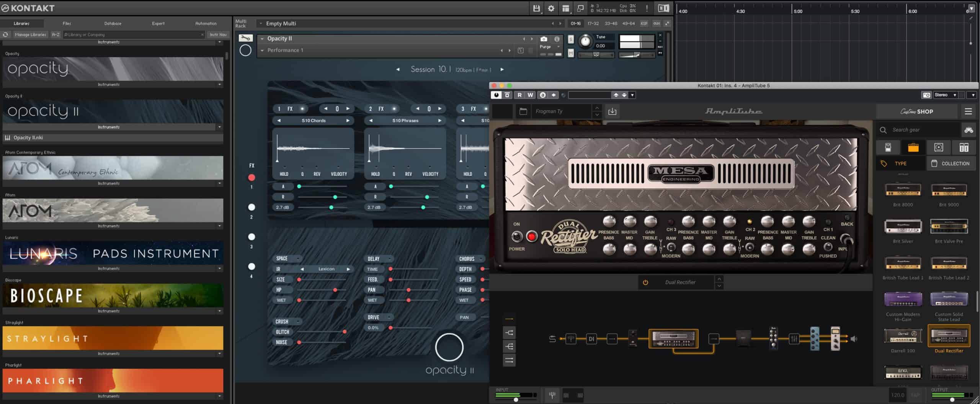The height and width of the screenshot is (404, 980).
Task: Mute the Opacity II instrument
Action: tap(571, 53)
